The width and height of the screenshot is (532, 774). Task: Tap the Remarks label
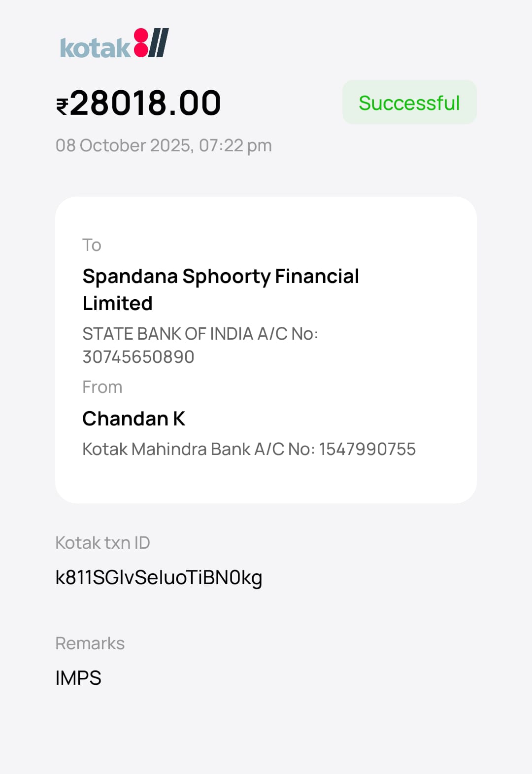tap(90, 643)
